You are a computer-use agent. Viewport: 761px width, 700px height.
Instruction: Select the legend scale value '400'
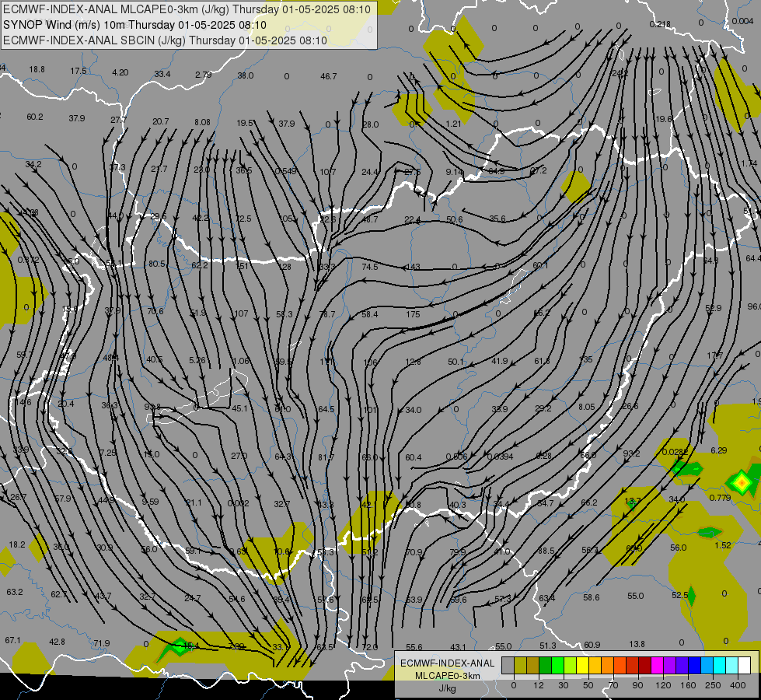coord(738,685)
